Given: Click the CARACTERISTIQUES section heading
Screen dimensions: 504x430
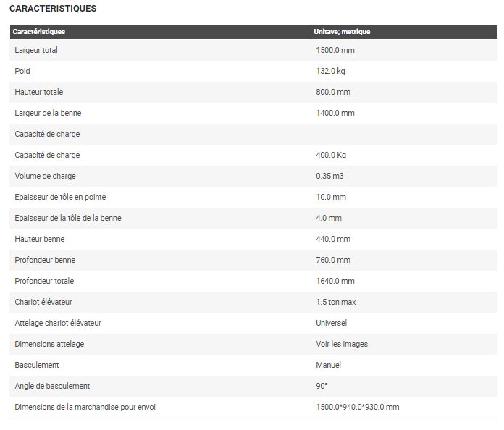Looking at the screenshot, I should [53, 9].
